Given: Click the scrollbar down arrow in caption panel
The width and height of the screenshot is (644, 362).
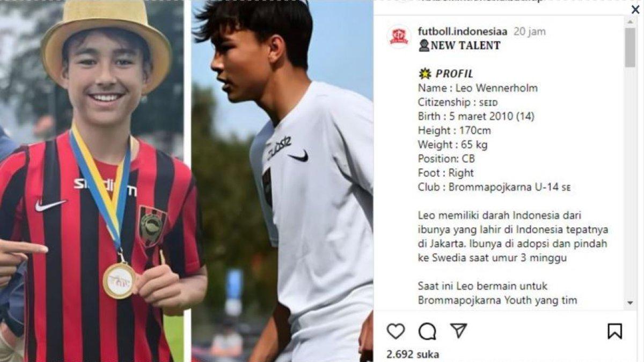Looking at the screenshot, I should (630, 303).
